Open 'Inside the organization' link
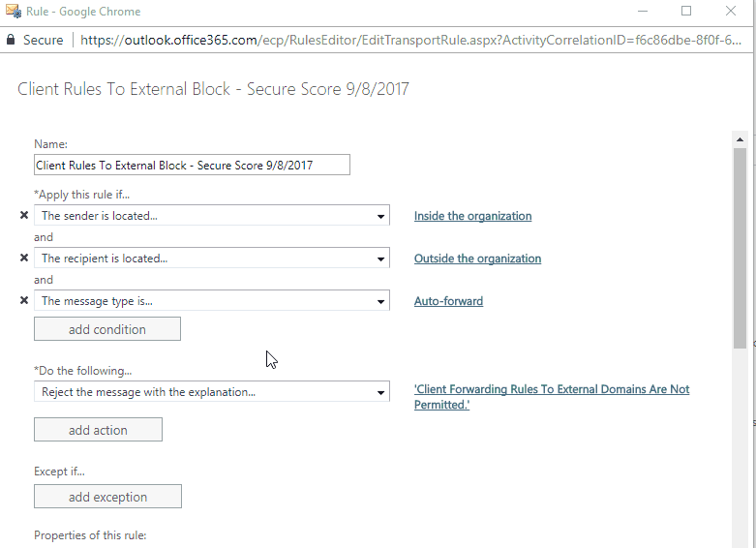This screenshot has height=548, width=756. click(472, 216)
